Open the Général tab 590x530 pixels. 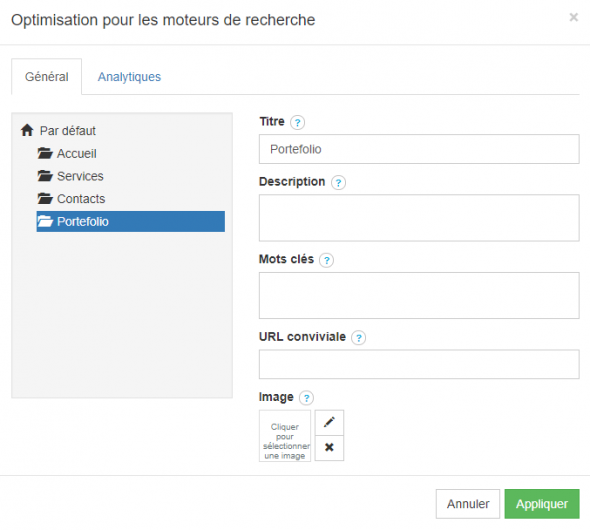(47, 77)
